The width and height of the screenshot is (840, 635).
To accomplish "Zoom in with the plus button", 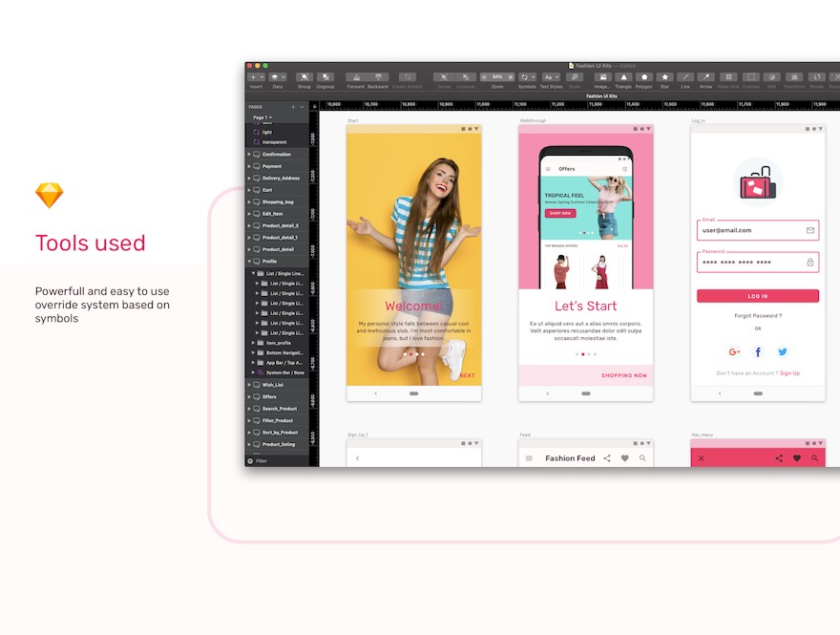I will 511,77.
